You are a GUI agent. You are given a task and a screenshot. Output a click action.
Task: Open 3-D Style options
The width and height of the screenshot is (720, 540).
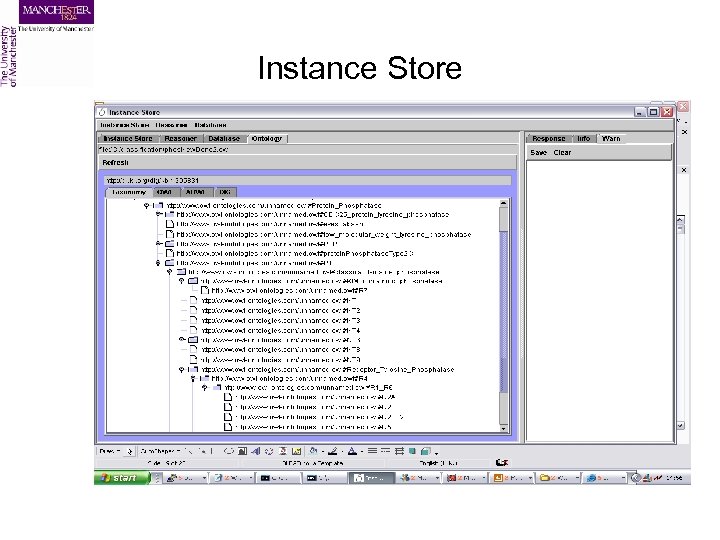pos(425,451)
